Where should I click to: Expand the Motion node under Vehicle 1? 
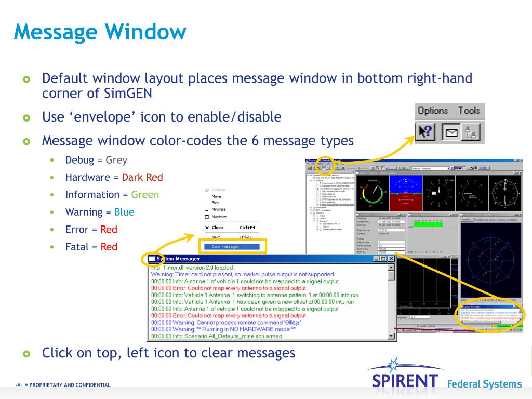click(x=314, y=216)
